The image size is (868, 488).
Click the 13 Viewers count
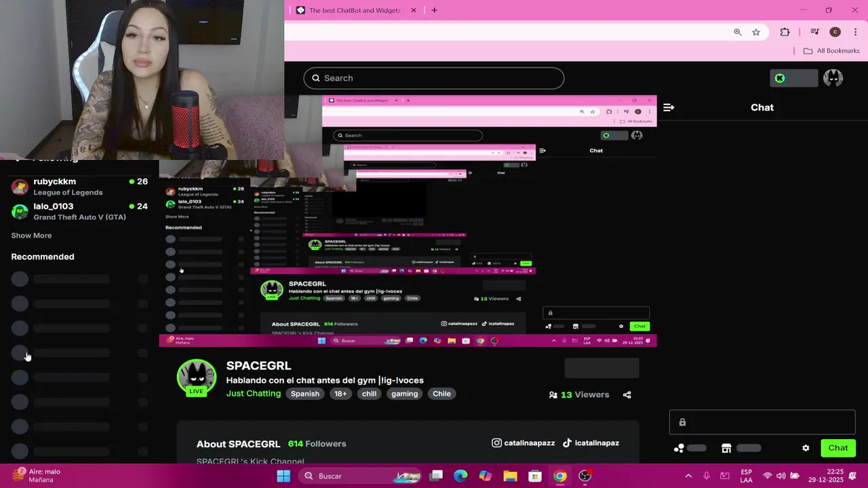coord(578,394)
